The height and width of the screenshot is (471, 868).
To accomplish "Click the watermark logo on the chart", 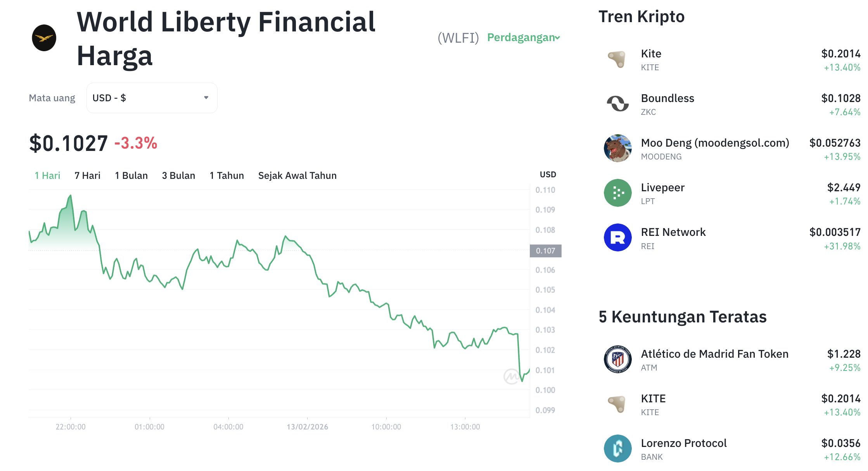I will pos(512,376).
